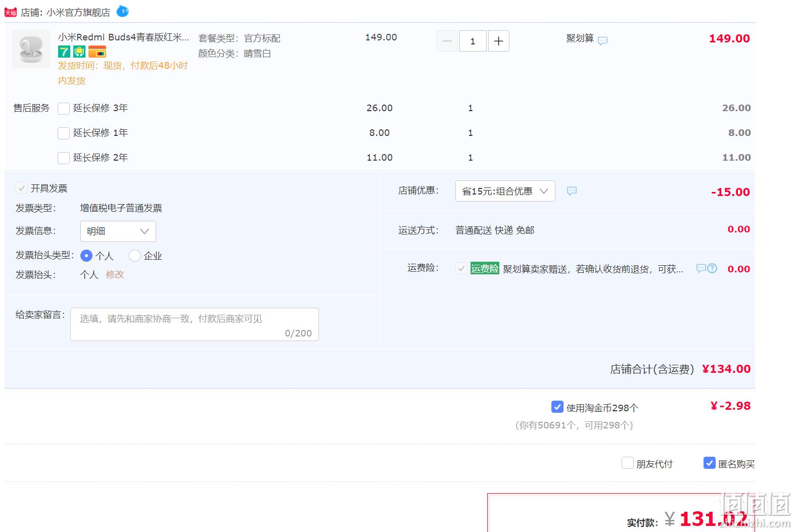The image size is (795, 532).
Task: Click the green 7-day return icon
Action: (64, 52)
